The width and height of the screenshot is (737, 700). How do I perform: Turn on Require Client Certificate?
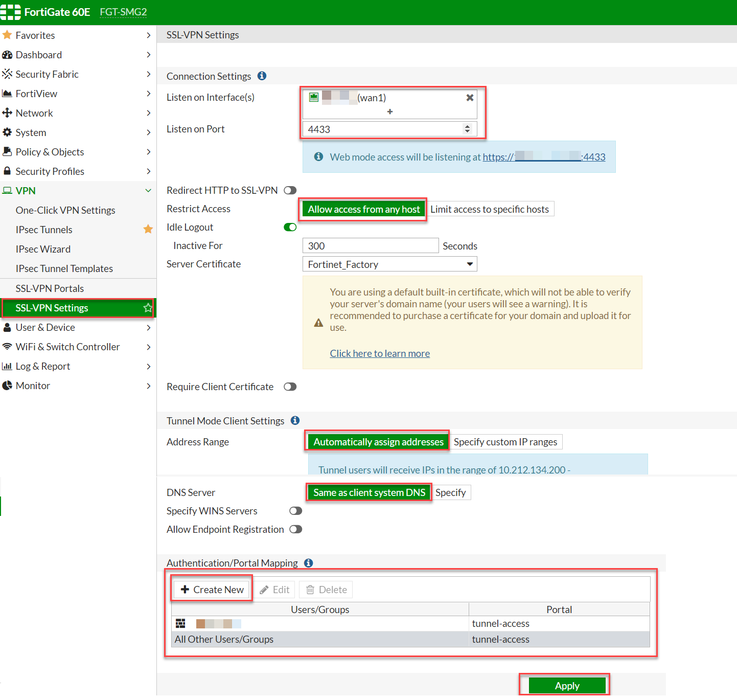coord(290,387)
